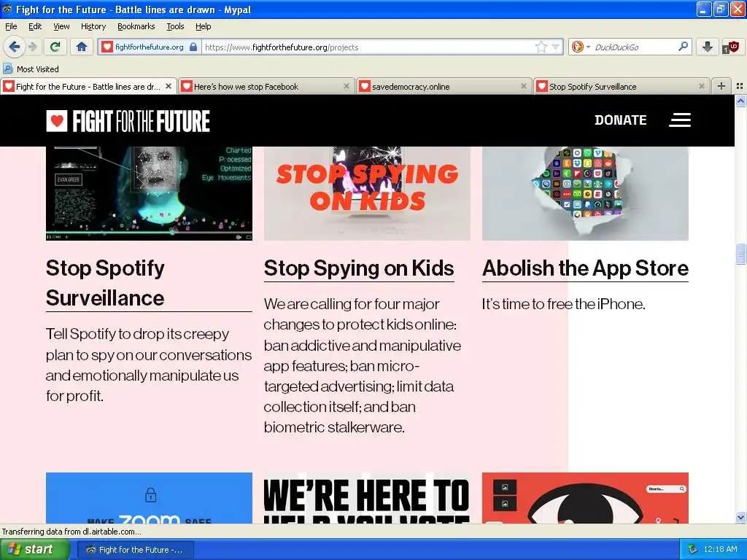Click the vertical scrollbar thumb
Screen dimensions: 747x560
740,253
